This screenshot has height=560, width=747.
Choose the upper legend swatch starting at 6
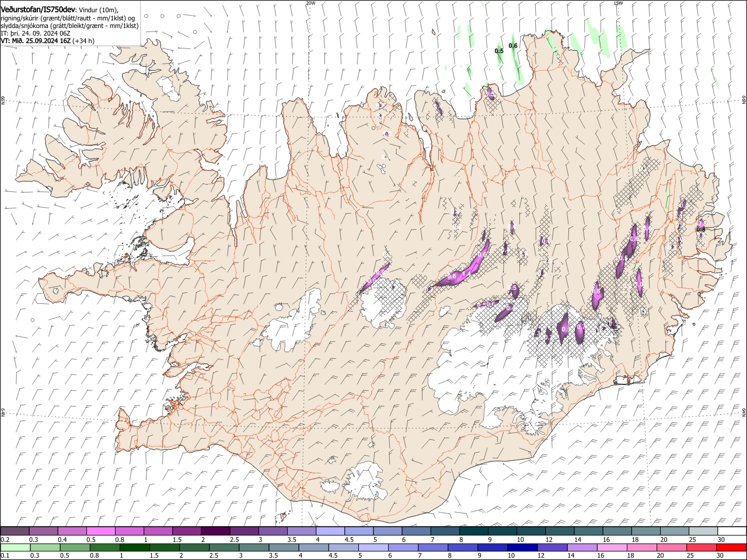pyautogui.click(x=416, y=531)
